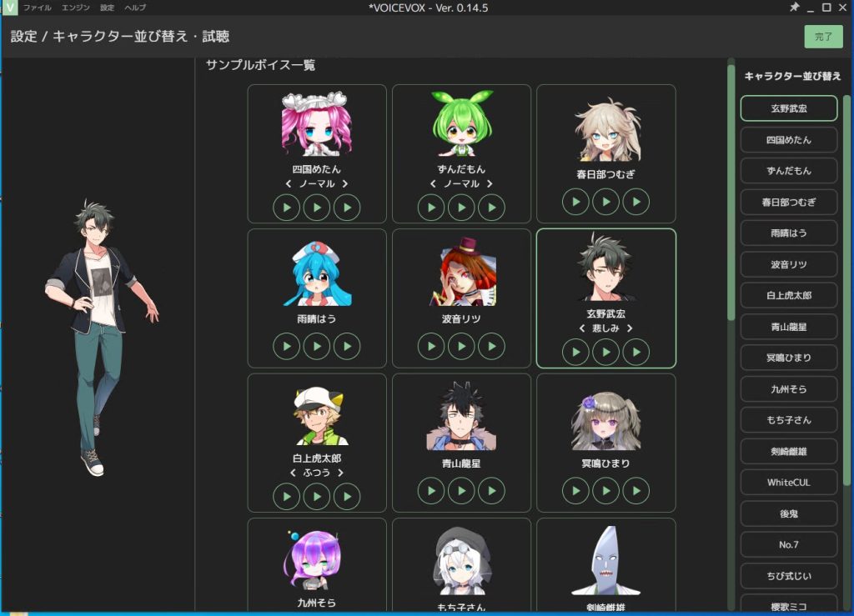The height and width of the screenshot is (616, 854).
Task: Select 白上虎太郎 in the character sort list
Action: tap(789, 295)
